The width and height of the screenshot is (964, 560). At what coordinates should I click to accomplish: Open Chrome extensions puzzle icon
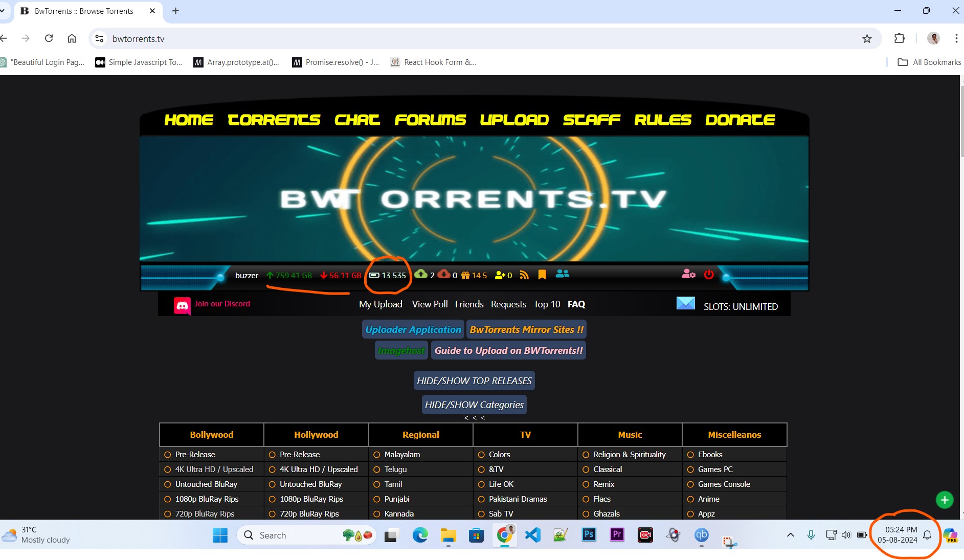899,38
